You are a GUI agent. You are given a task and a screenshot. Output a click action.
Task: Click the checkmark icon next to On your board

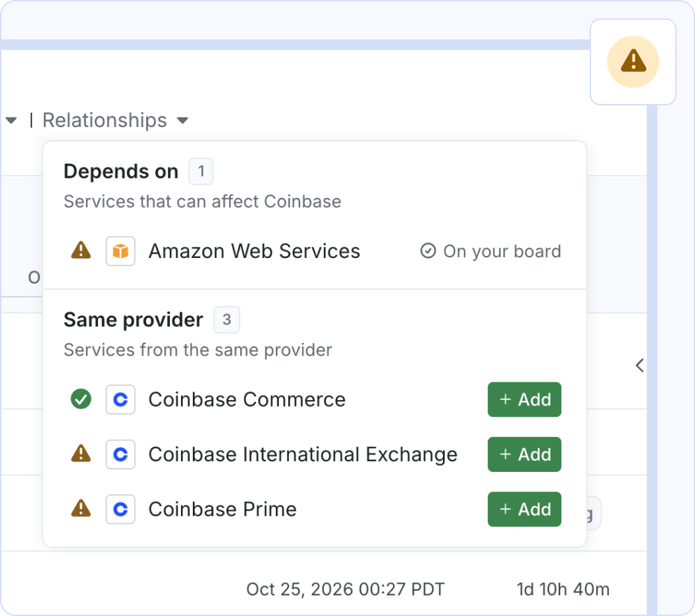point(428,251)
